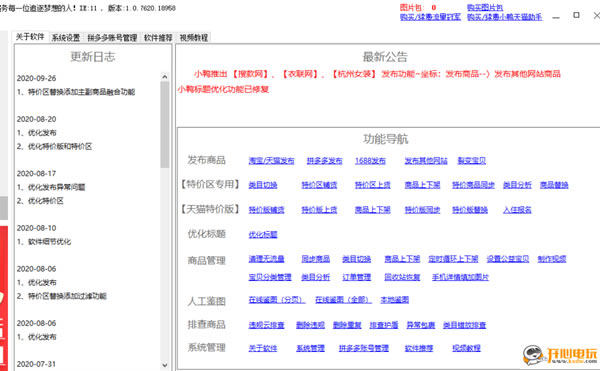The width and height of the screenshot is (600, 371).
Task: Open the 违规云排查 link
Action: tap(266, 325)
